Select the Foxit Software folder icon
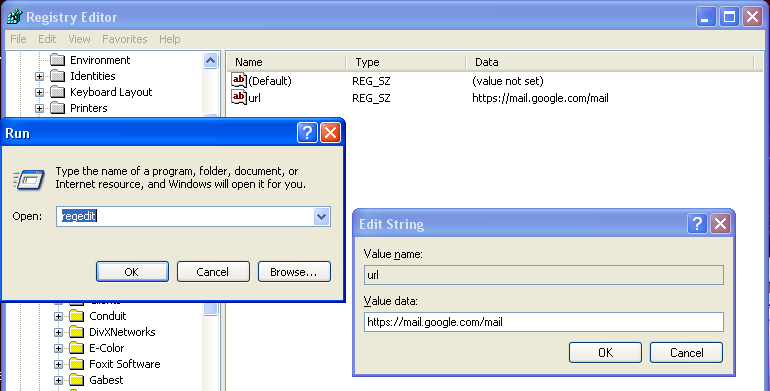Image resolution: width=770 pixels, height=391 pixels. pyautogui.click(x=77, y=364)
